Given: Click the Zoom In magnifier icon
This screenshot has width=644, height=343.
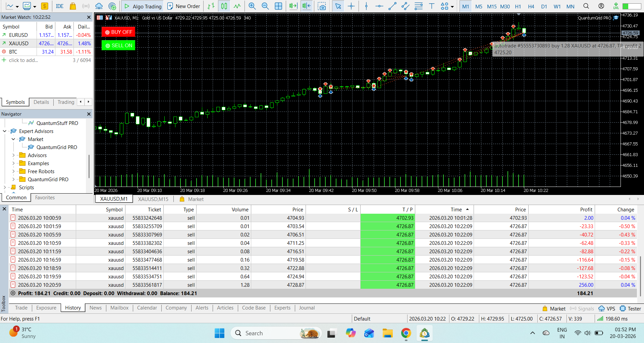Looking at the screenshot, I should (x=252, y=6).
